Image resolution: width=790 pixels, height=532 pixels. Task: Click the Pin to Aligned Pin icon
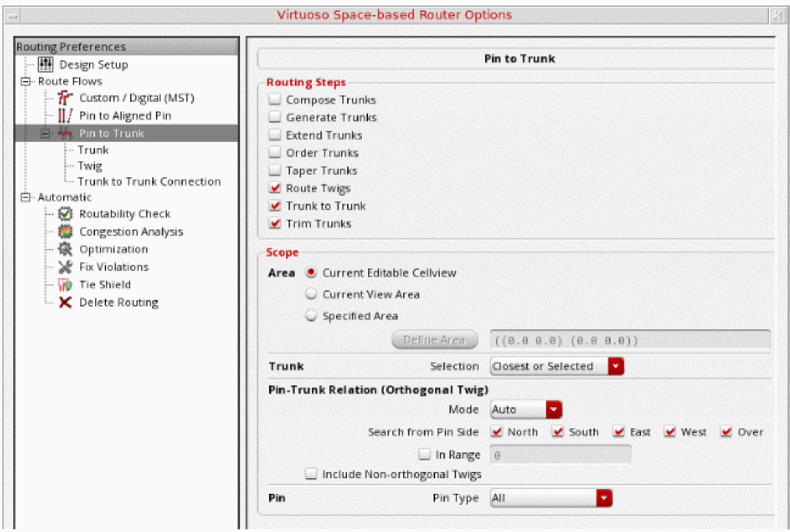pyautogui.click(x=65, y=115)
